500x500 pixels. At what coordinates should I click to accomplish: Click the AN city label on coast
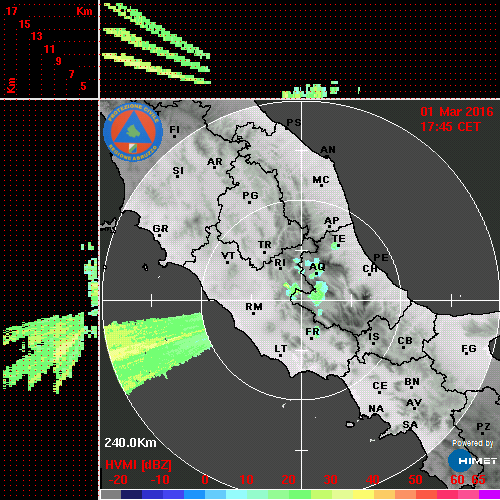tap(328, 150)
